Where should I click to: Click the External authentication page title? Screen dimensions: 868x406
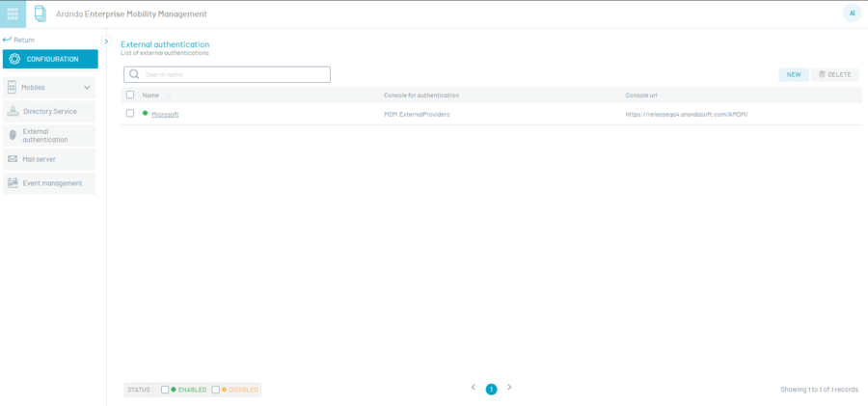tap(165, 44)
